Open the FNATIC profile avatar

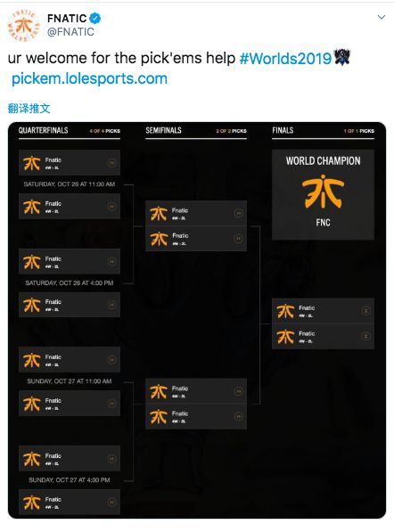click(x=23, y=26)
